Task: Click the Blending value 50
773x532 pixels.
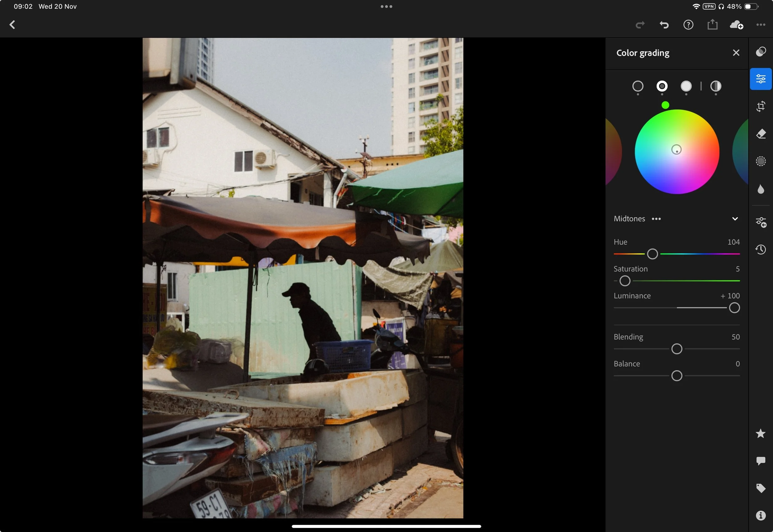Action: (736, 337)
